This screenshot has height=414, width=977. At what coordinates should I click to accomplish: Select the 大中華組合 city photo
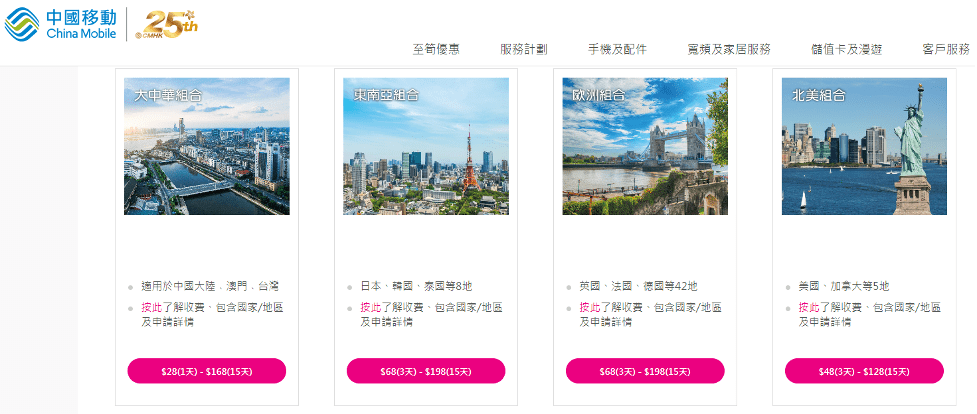pyautogui.click(x=207, y=147)
